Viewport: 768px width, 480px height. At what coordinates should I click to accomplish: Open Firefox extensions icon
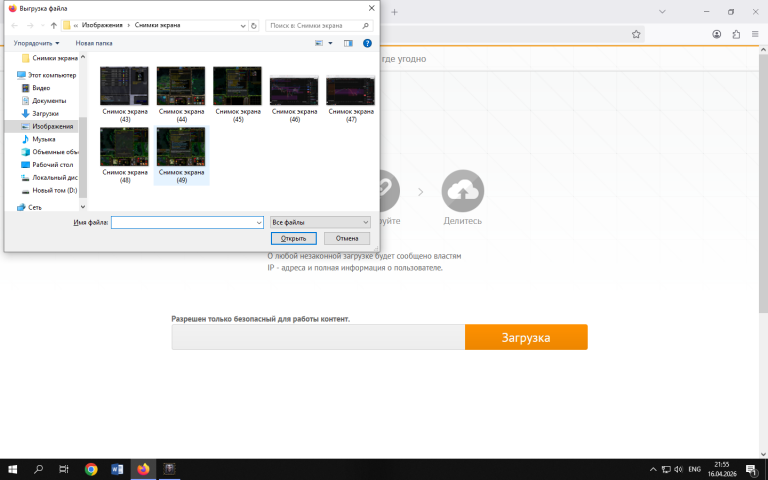coord(736,34)
